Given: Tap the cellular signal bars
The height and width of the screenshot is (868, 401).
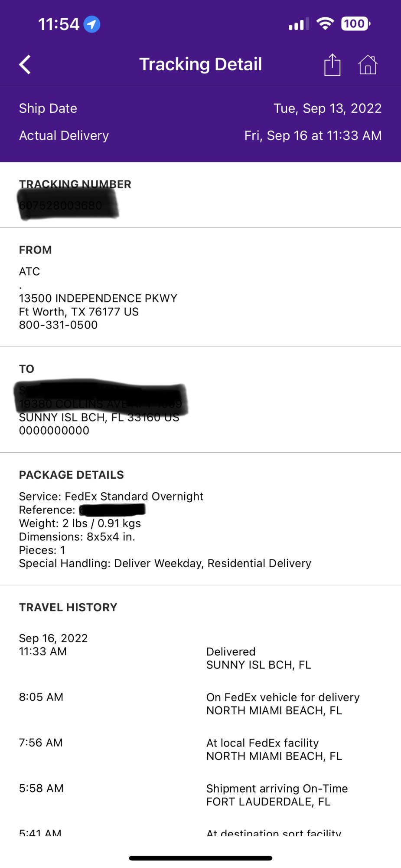Looking at the screenshot, I should (299, 24).
